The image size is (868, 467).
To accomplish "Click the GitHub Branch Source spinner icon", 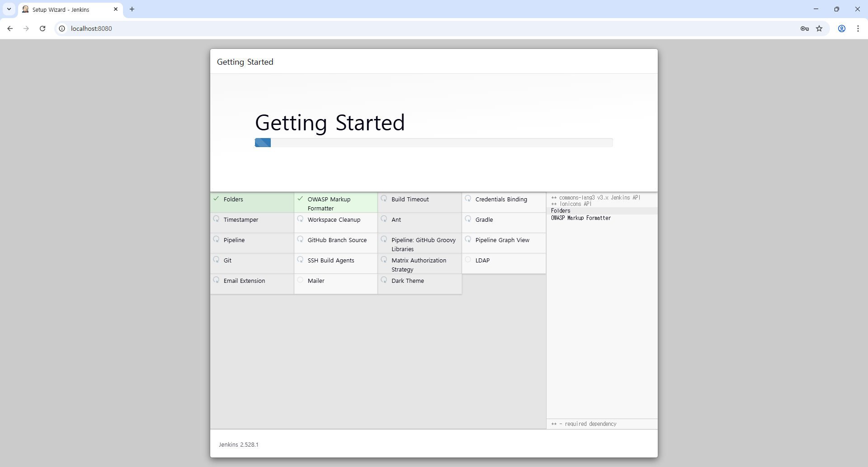I will tap(300, 239).
